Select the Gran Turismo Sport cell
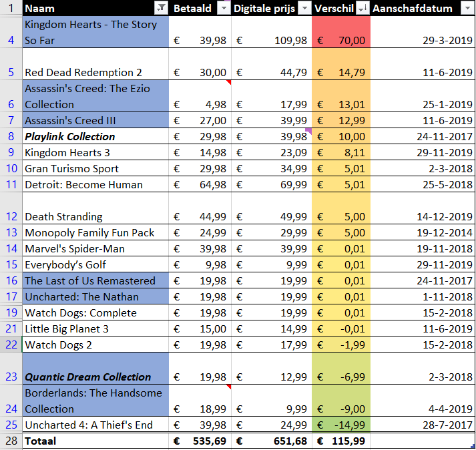The width and height of the screenshot is (476, 450). pyautogui.click(x=95, y=168)
